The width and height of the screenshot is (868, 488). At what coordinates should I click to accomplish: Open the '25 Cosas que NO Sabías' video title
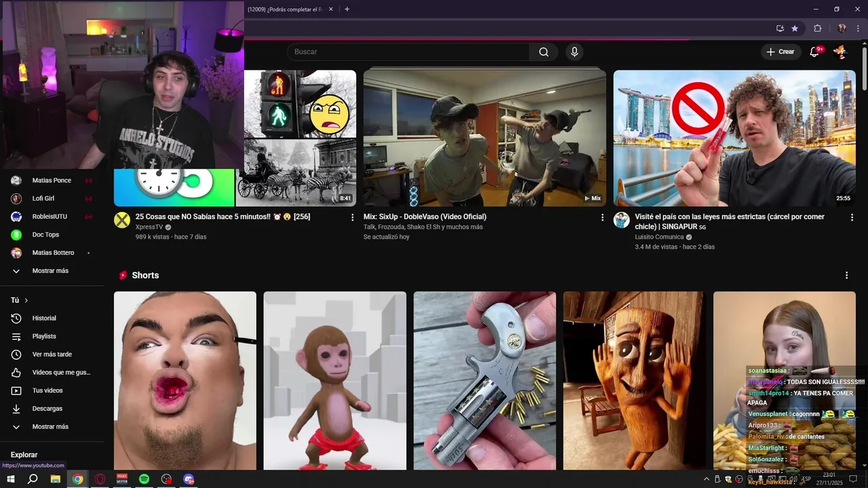coord(222,217)
